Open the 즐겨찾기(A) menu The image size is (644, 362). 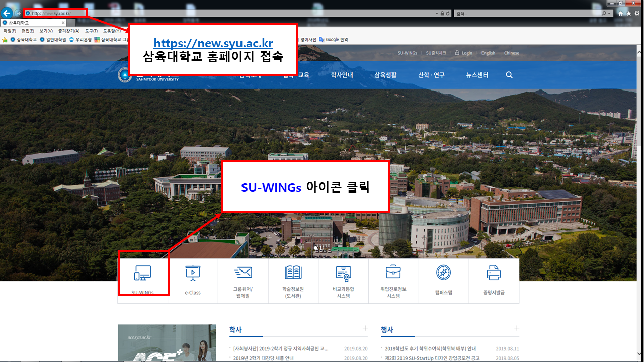coord(68,31)
